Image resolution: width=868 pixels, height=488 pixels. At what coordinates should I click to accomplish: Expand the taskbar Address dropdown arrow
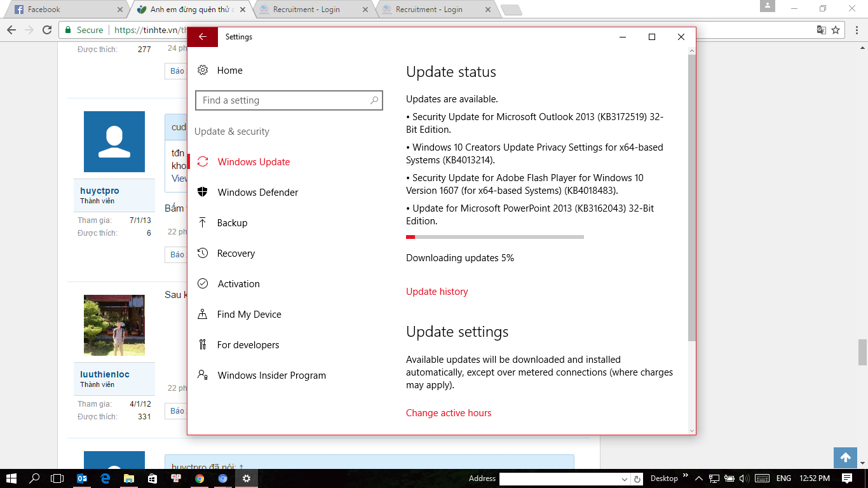pyautogui.click(x=624, y=479)
